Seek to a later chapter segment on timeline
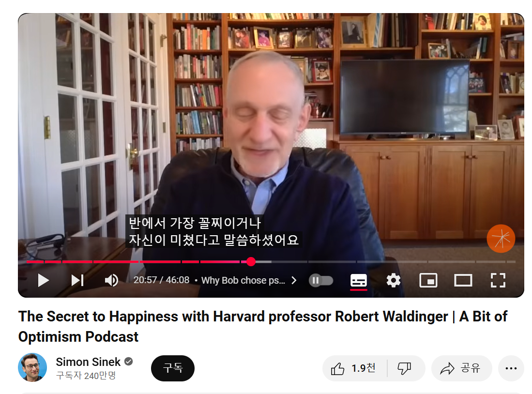 coord(332,262)
